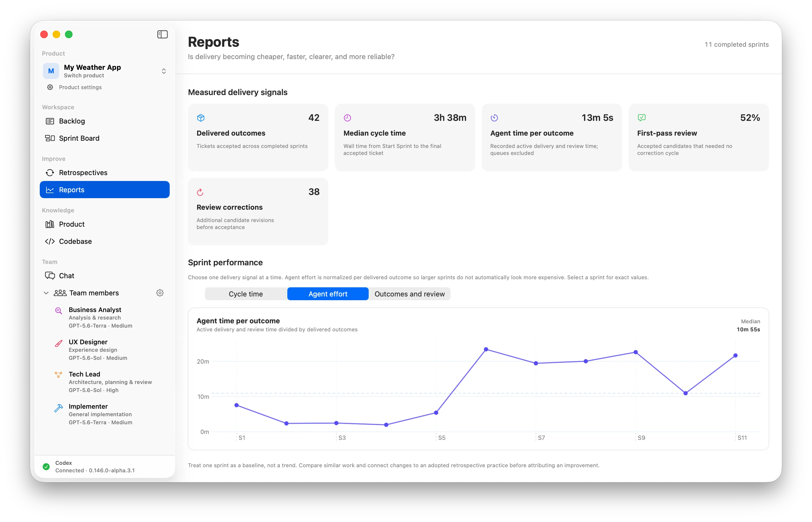Click the Team members settings gear
This screenshot has height=522, width=812.
click(160, 293)
